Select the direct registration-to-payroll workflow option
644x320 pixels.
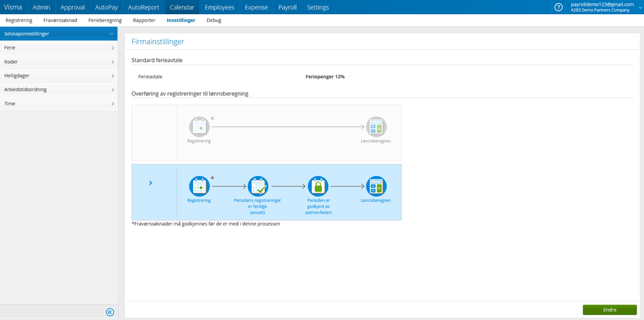click(x=154, y=132)
